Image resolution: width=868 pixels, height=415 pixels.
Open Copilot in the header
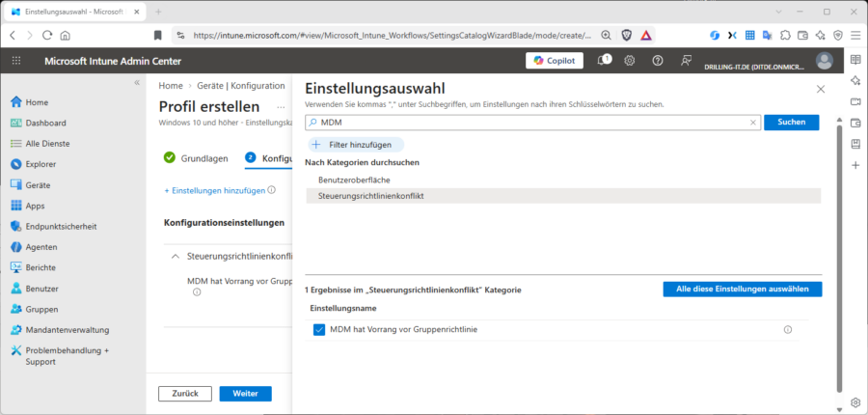click(555, 61)
